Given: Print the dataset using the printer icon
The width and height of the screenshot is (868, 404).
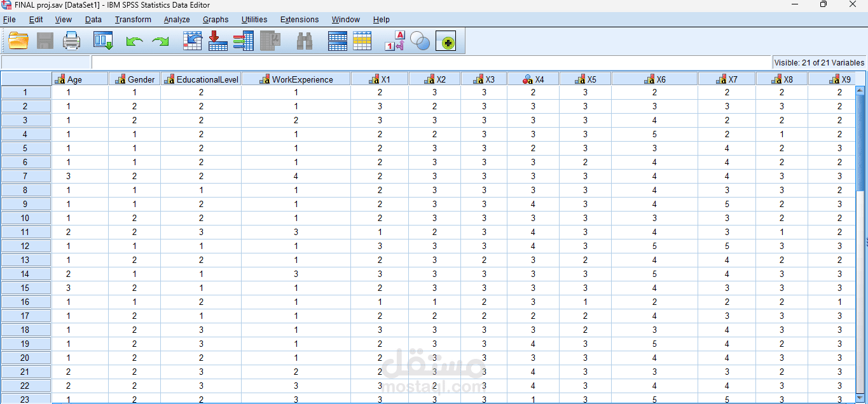Looking at the screenshot, I should point(72,41).
